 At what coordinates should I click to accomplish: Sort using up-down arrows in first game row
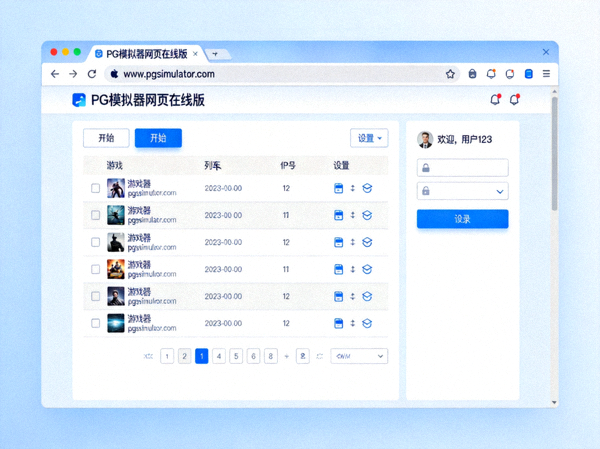pos(352,188)
